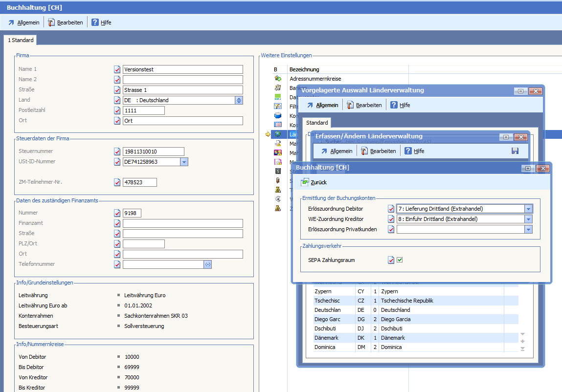
Task: Click the note icon beside Name 1
Action: click(117, 69)
